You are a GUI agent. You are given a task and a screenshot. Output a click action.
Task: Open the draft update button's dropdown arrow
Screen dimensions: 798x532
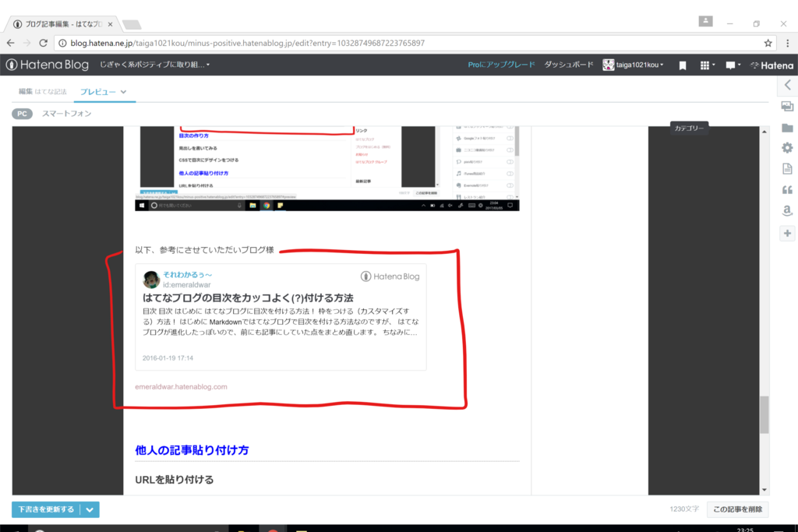tap(90, 509)
